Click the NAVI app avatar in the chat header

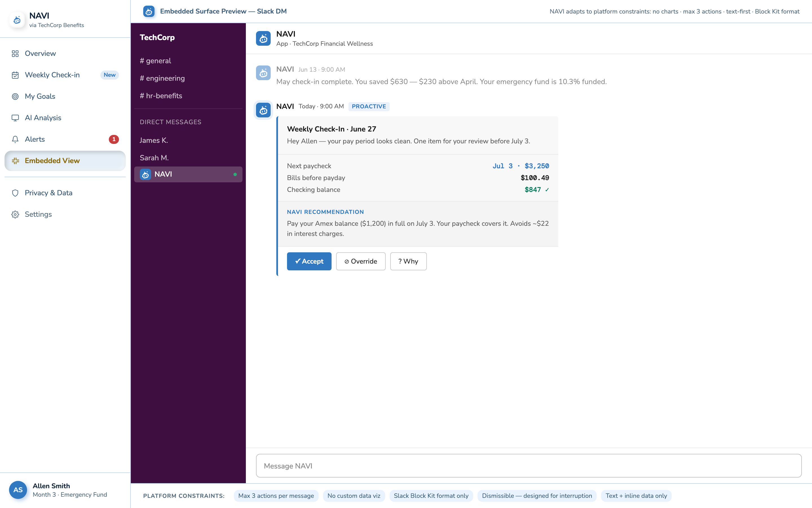[263, 39]
